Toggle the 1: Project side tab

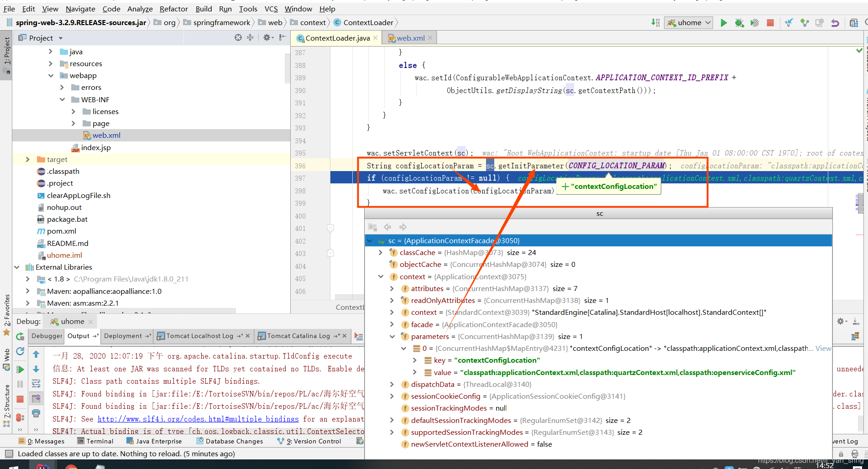pyautogui.click(x=6, y=55)
